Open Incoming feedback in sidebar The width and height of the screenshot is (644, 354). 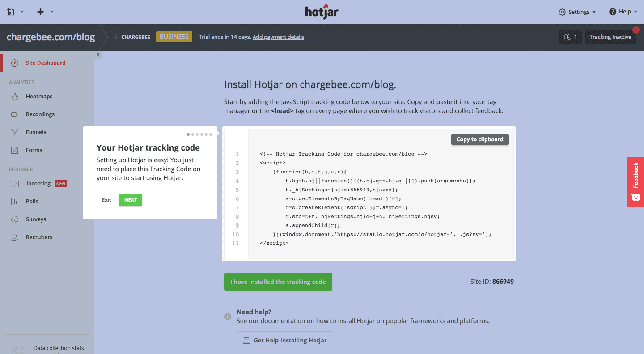click(x=38, y=184)
